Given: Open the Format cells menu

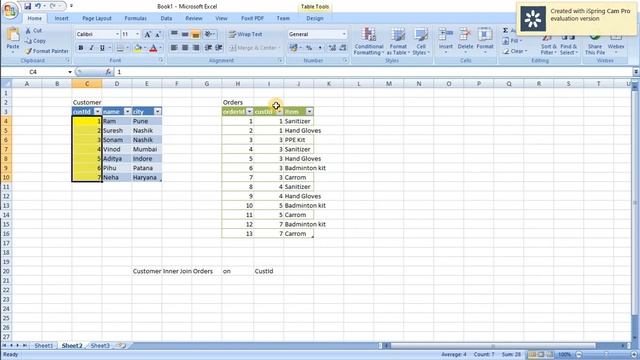Looking at the screenshot, I should coord(485,41).
